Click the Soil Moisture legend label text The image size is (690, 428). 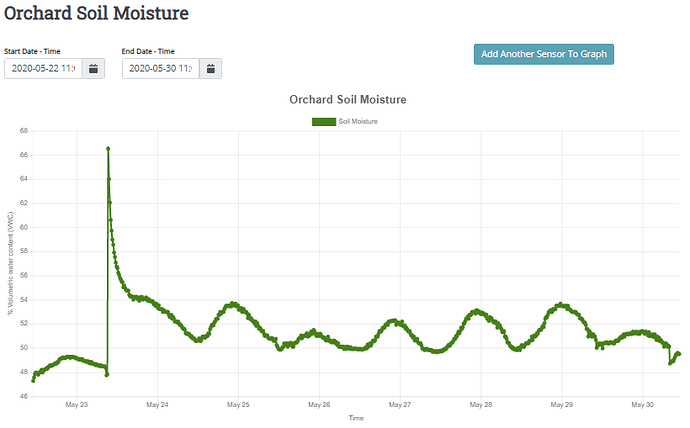pos(358,121)
